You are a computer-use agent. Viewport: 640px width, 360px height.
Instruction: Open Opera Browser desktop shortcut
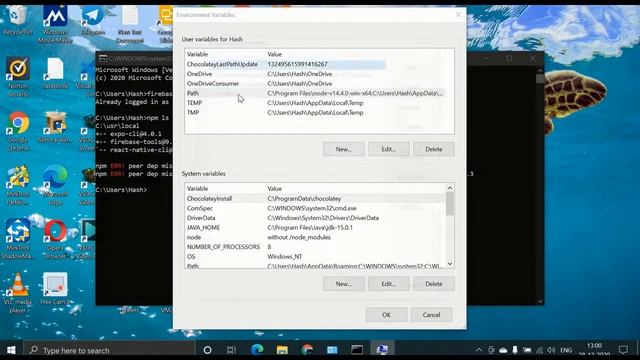[x=55, y=239]
